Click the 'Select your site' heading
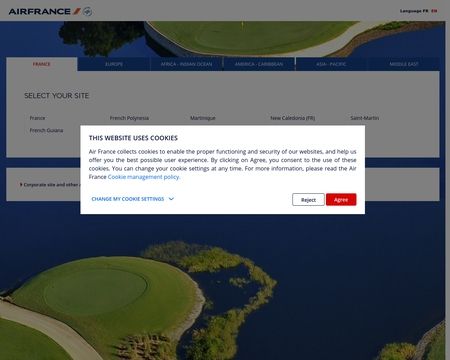 [x=56, y=96]
